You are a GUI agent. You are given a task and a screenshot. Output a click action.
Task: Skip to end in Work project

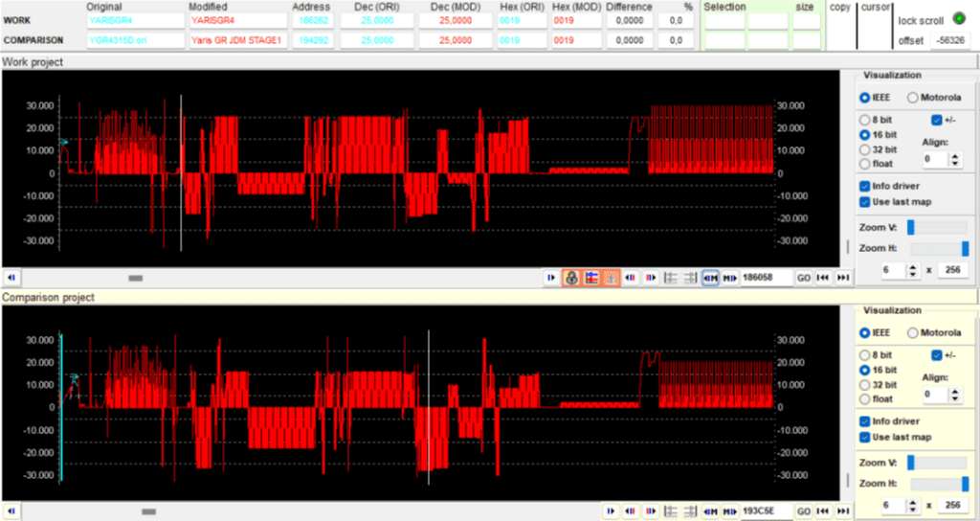843,278
